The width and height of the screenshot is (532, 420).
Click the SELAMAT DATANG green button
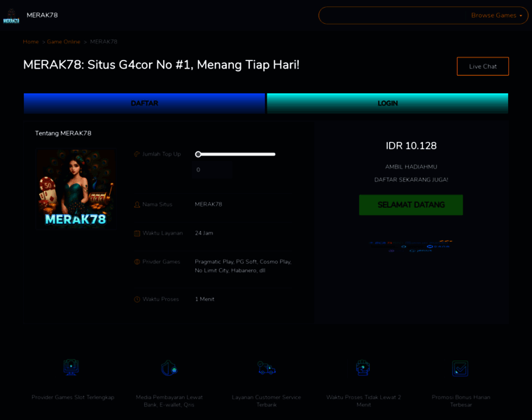point(411,205)
